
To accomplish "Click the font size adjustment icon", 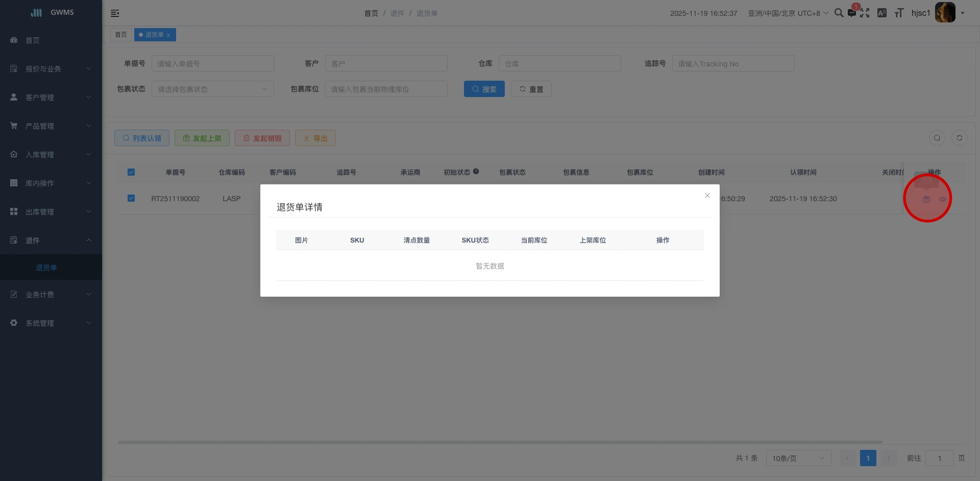I will click(898, 13).
